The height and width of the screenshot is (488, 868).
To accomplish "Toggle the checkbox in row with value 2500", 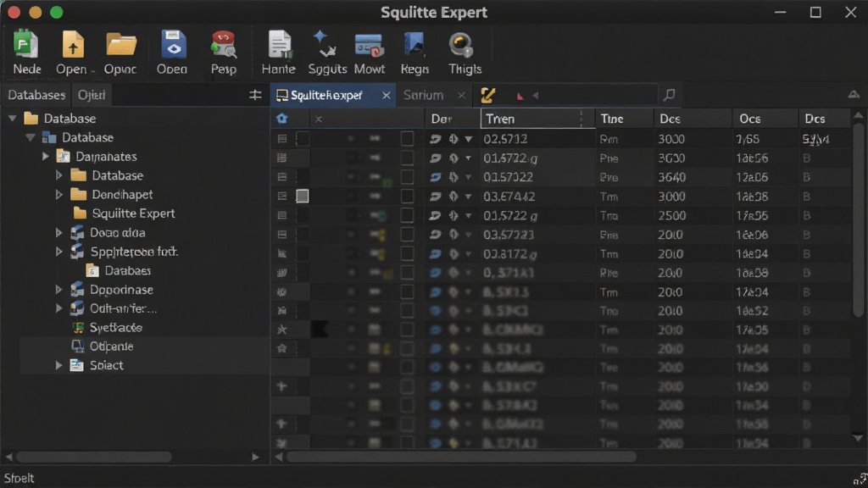I will pyautogui.click(x=407, y=215).
